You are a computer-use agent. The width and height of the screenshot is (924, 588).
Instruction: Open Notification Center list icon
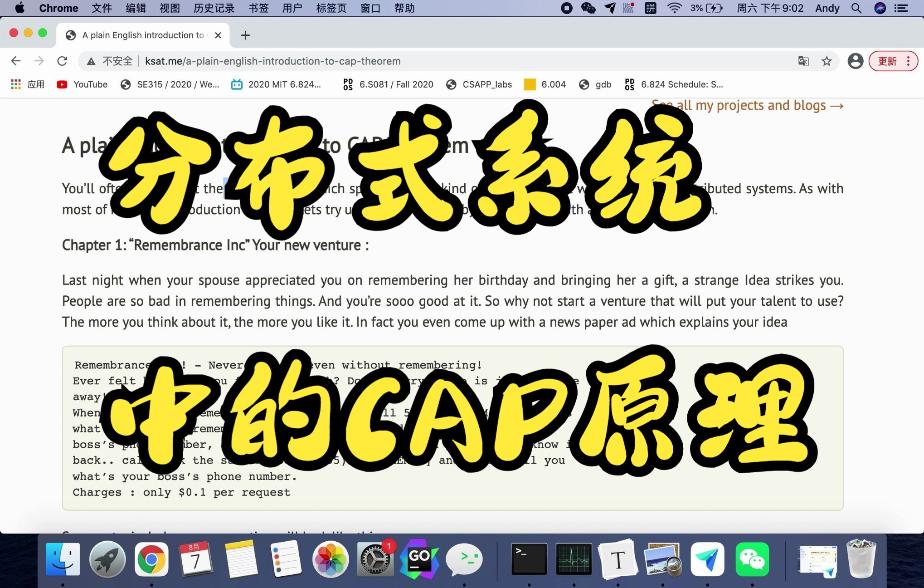[x=901, y=8]
